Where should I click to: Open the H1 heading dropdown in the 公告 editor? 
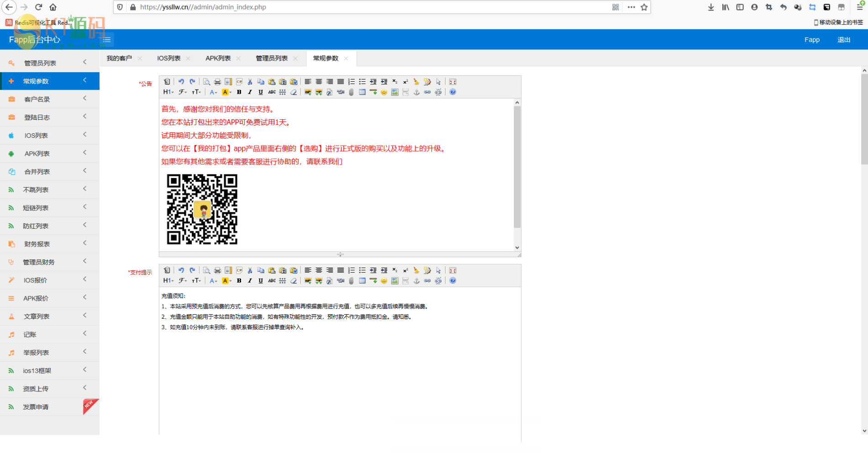tap(168, 92)
